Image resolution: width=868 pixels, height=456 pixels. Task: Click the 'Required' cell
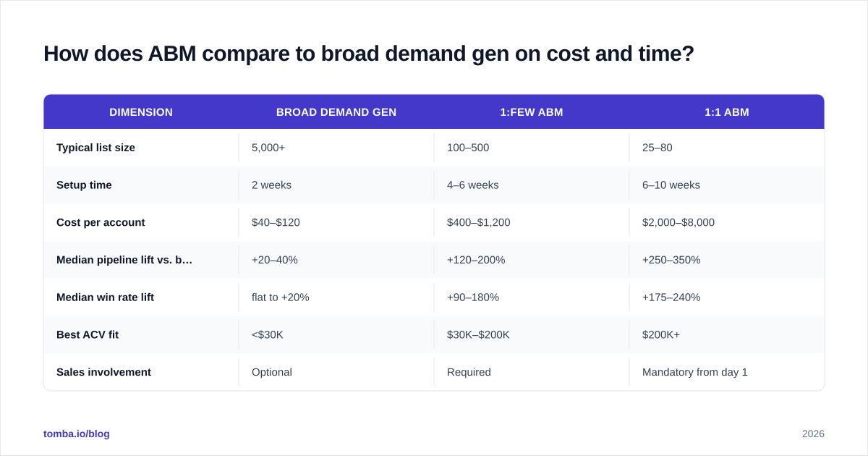coord(469,372)
